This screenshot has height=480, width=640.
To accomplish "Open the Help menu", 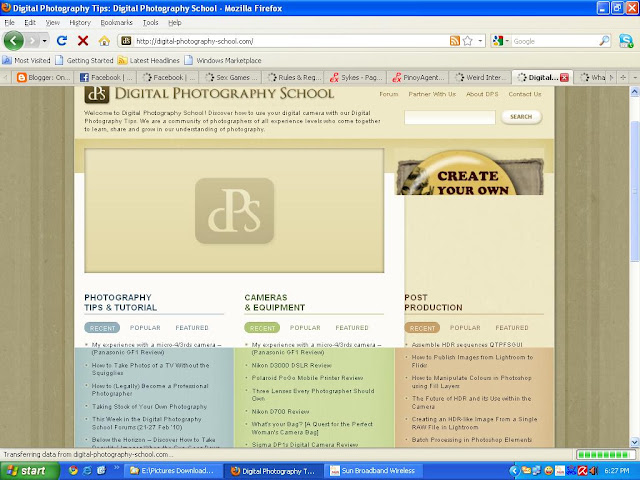I will pos(175,22).
